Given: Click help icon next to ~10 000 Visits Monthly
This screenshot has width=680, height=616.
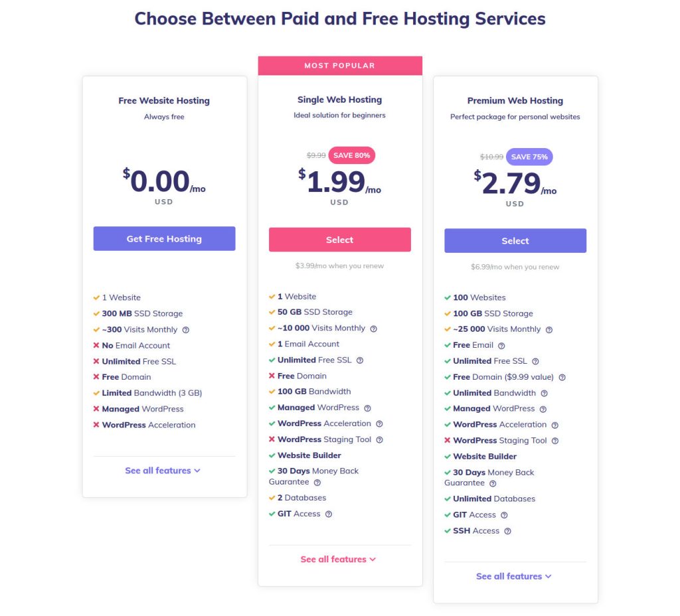Looking at the screenshot, I should coord(374,329).
